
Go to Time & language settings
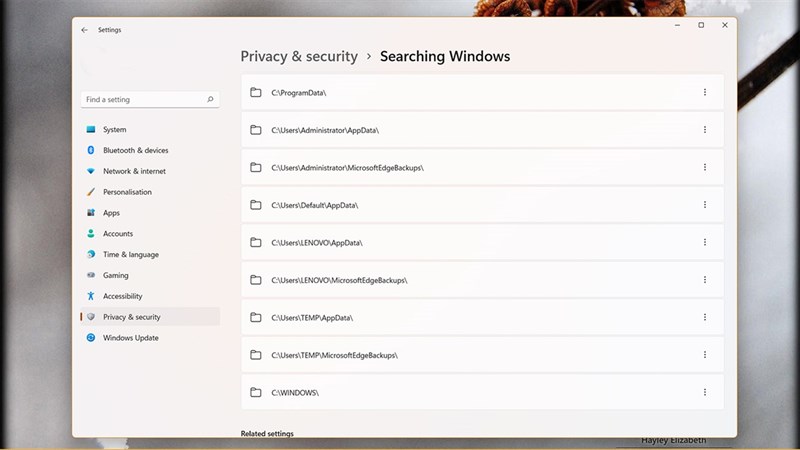tap(130, 255)
